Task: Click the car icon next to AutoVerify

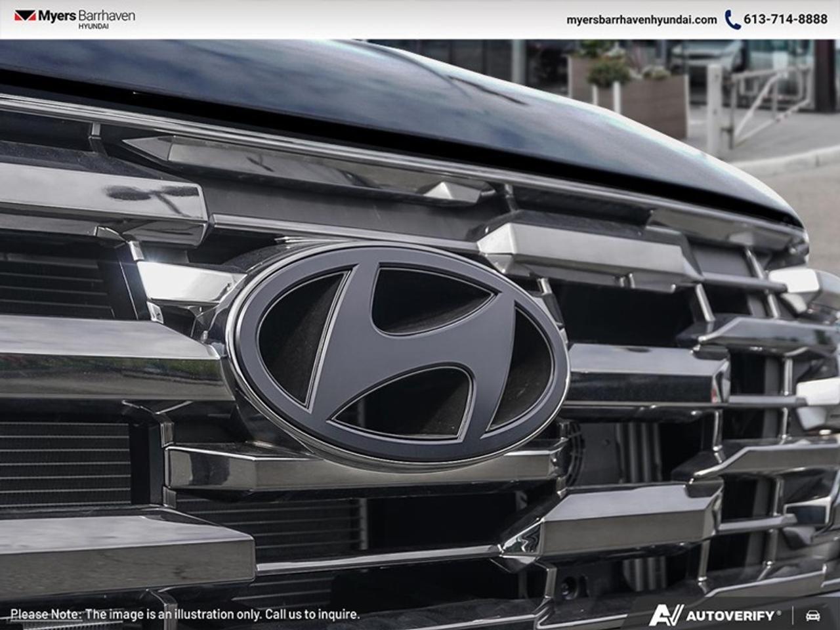Action: (x=812, y=616)
